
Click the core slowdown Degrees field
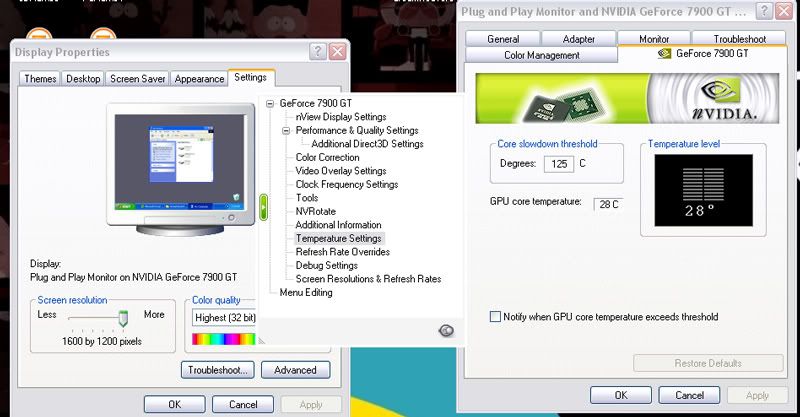(x=559, y=164)
